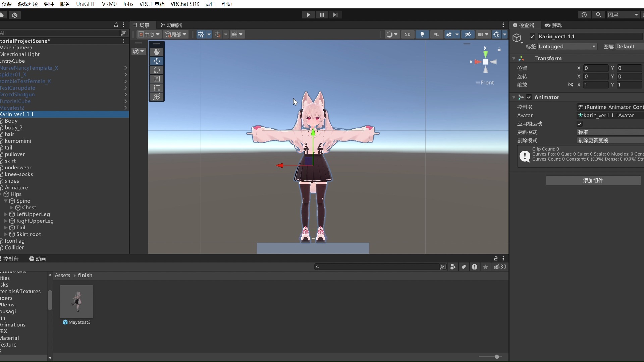Toggle the scene view rotation lock icon
This screenshot has width=644, height=362.
tap(499, 50)
